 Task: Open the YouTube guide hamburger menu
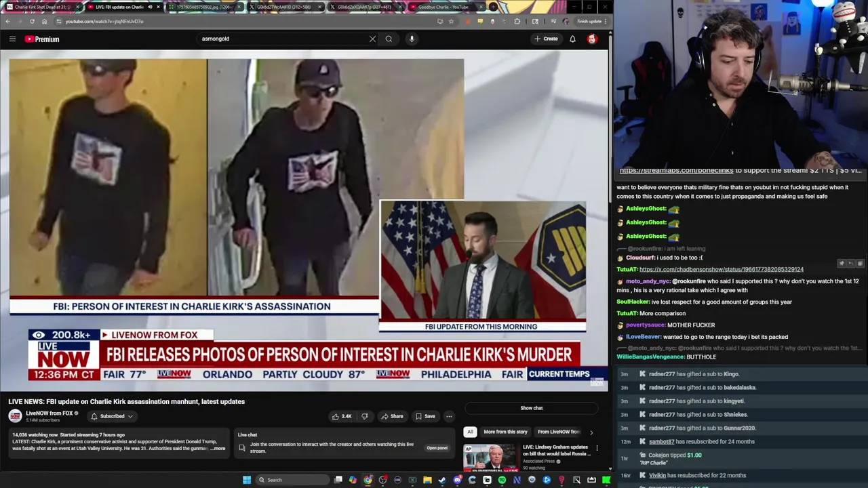coord(12,39)
